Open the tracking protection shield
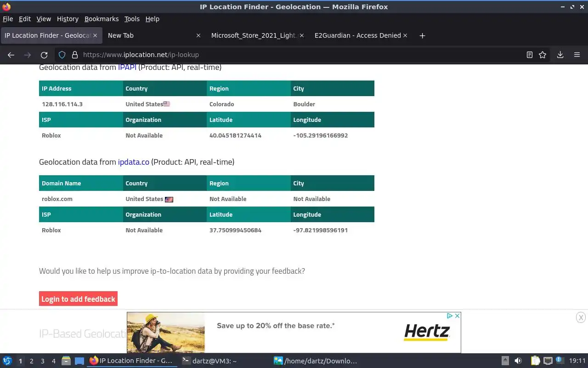Image resolution: width=588 pixels, height=368 pixels. 62,55
